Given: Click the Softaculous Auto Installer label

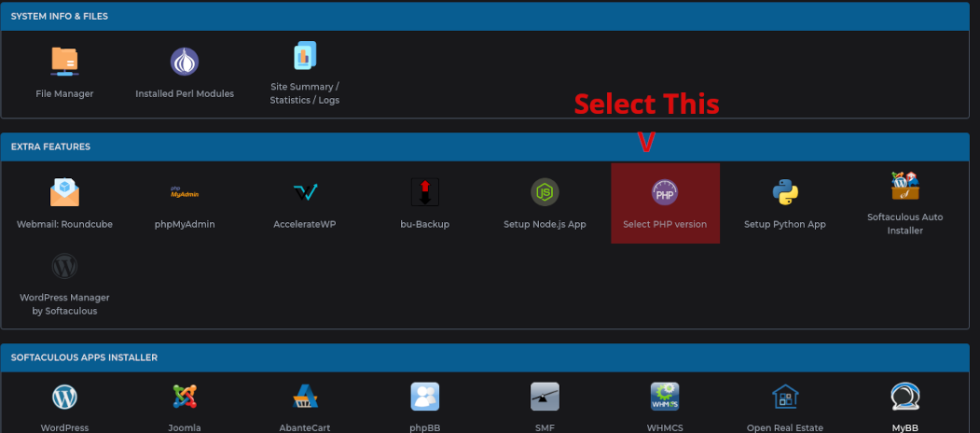Looking at the screenshot, I should 905,224.
